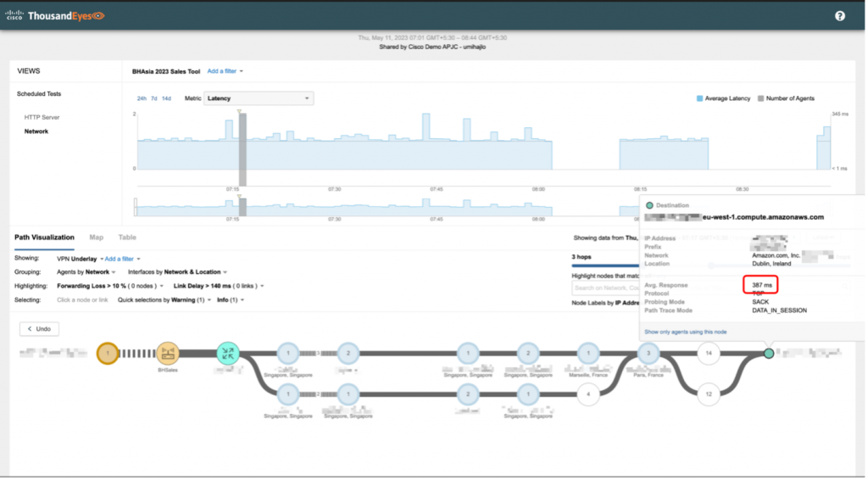Click the Undo button
Screen dimensions: 868x480
pyautogui.click(x=39, y=328)
